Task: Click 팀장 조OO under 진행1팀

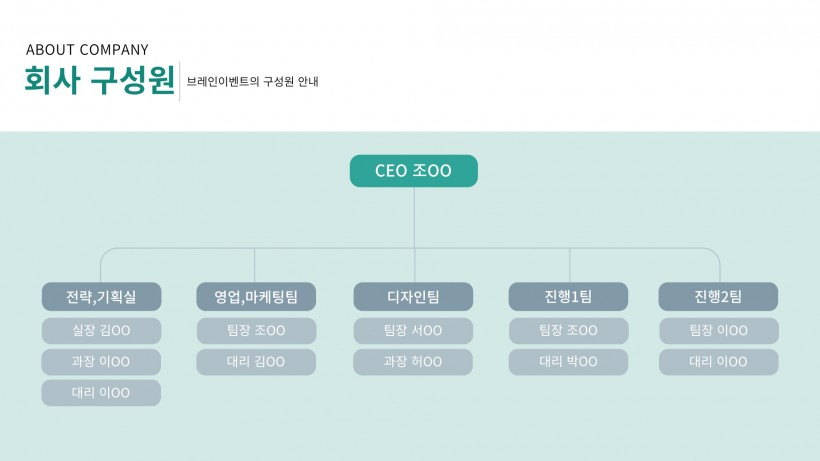Action: pyautogui.click(x=568, y=331)
